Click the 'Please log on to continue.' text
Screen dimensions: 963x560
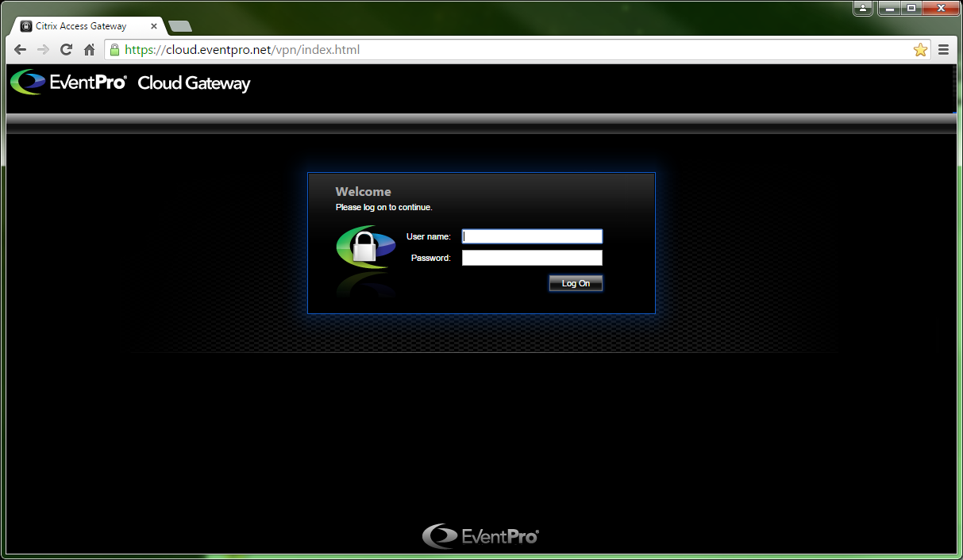(384, 207)
